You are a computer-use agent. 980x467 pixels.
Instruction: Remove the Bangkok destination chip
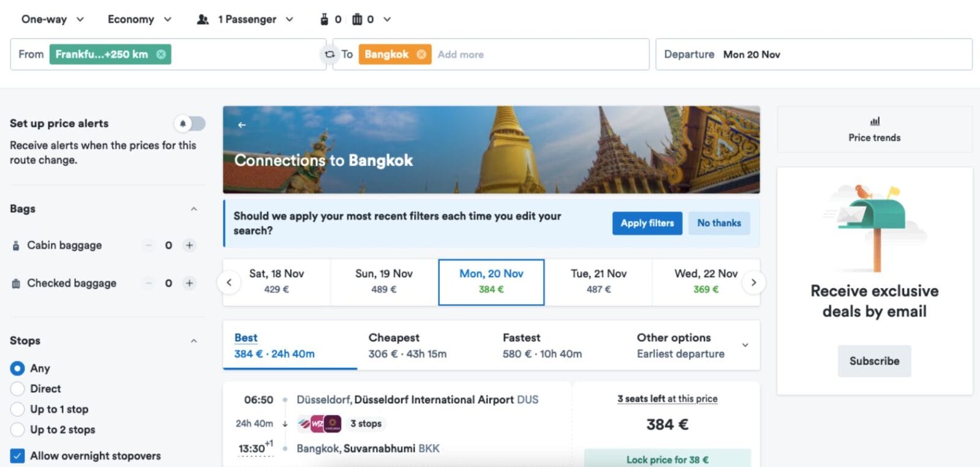pos(421,54)
